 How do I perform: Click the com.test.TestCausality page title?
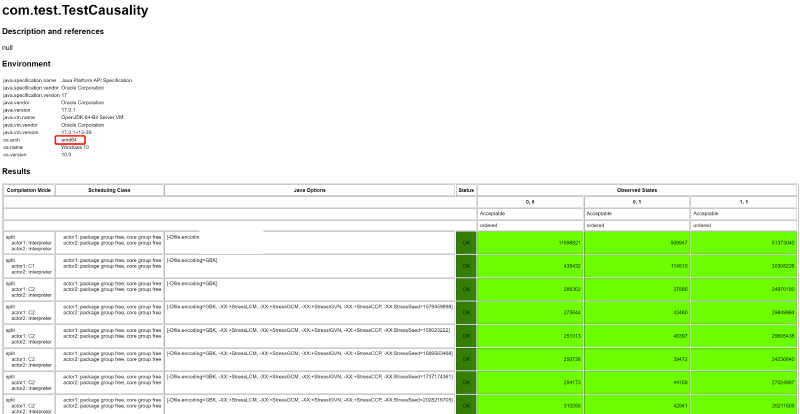(75, 11)
